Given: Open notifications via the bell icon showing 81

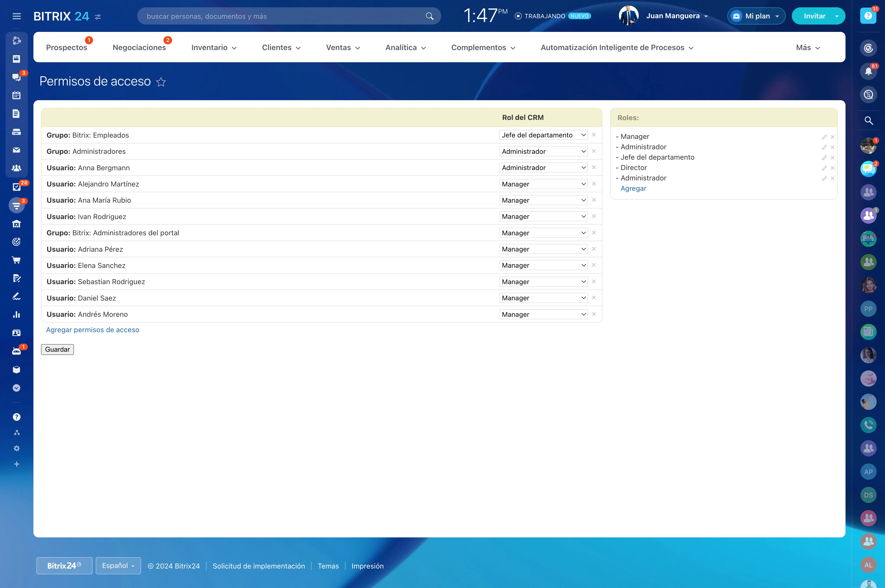Looking at the screenshot, I should pos(869,71).
